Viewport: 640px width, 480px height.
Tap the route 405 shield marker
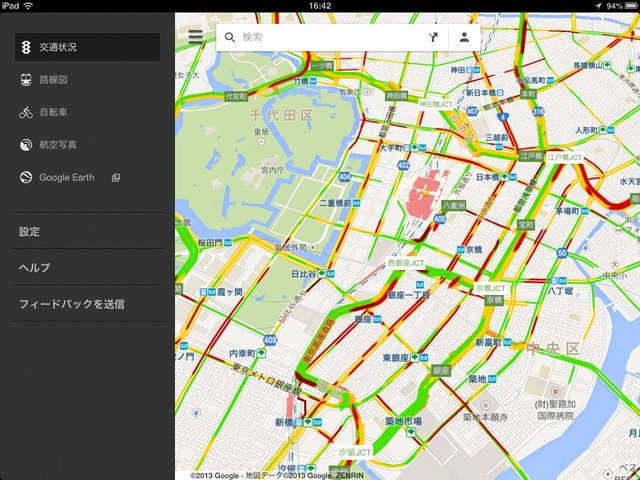[440, 219]
